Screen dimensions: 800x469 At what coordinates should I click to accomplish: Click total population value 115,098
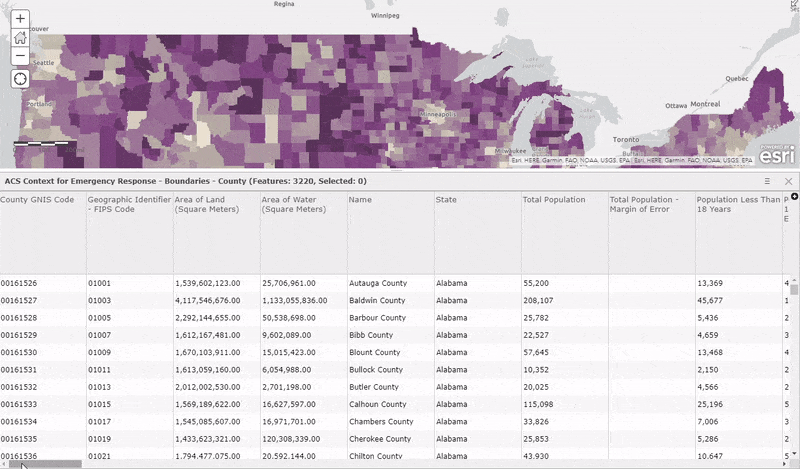coord(538,405)
